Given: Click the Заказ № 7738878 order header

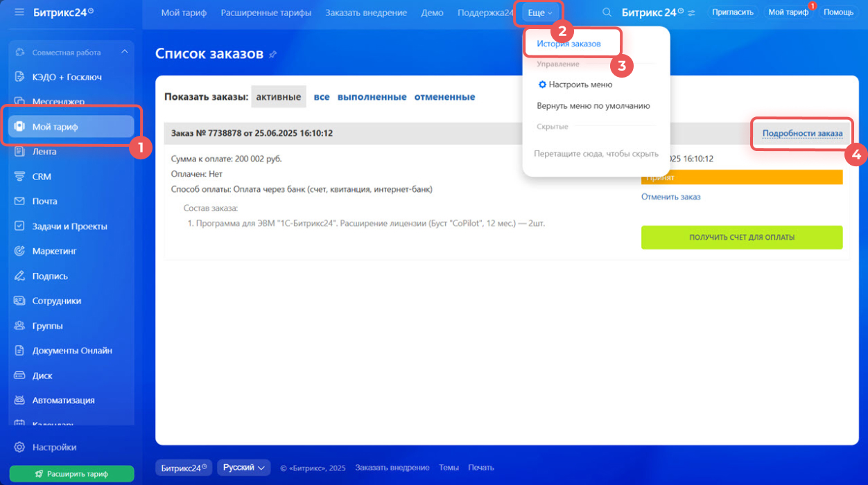Looking at the screenshot, I should [x=252, y=133].
